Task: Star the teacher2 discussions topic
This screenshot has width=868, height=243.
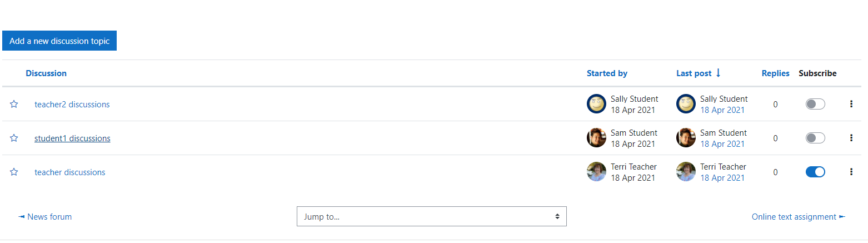Action: coord(14,104)
